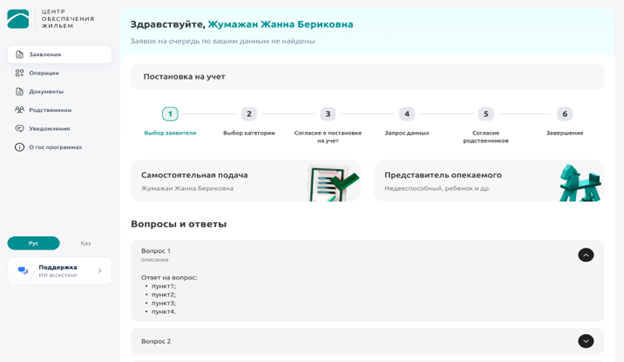The image size is (624, 362).
Task: Click the Родственники people icon
Action: tap(20, 110)
